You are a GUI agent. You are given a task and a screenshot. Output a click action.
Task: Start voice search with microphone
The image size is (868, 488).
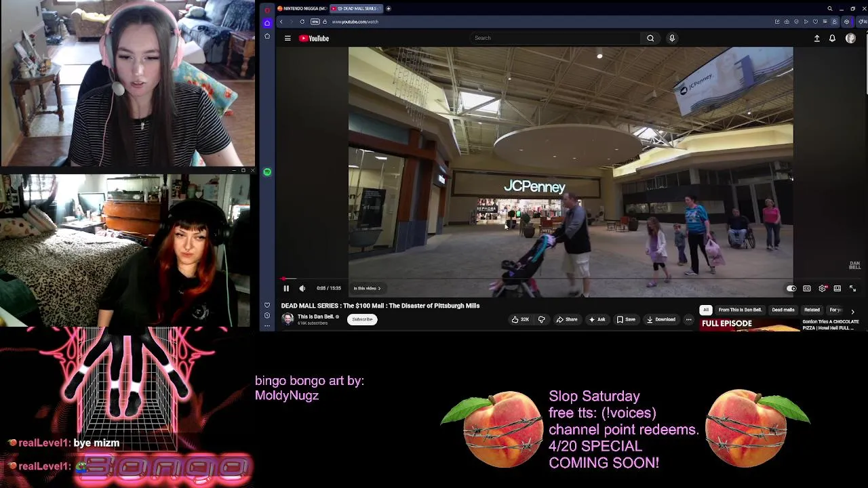(x=672, y=38)
